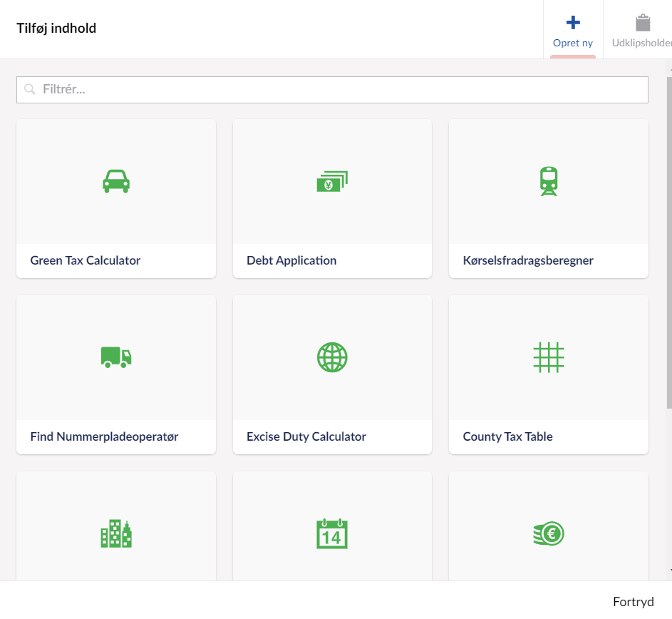Viewport: 672px width, 619px height.
Task: Select the Find Nummerpladeoperatør label
Action: click(104, 436)
